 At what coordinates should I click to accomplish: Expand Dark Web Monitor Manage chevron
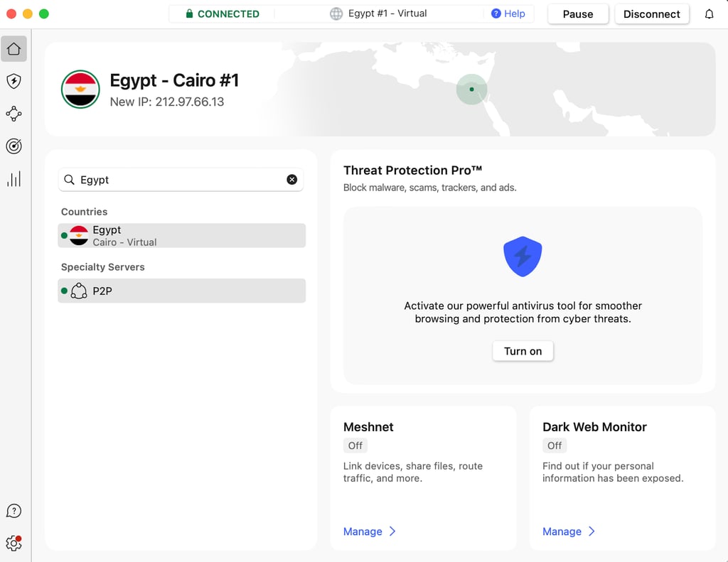coord(591,531)
